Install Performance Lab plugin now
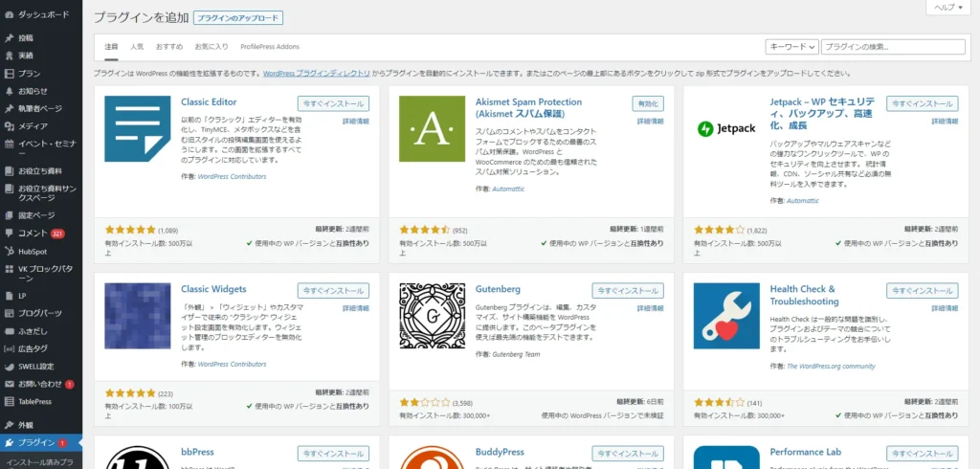980x469 pixels. tap(922, 454)
